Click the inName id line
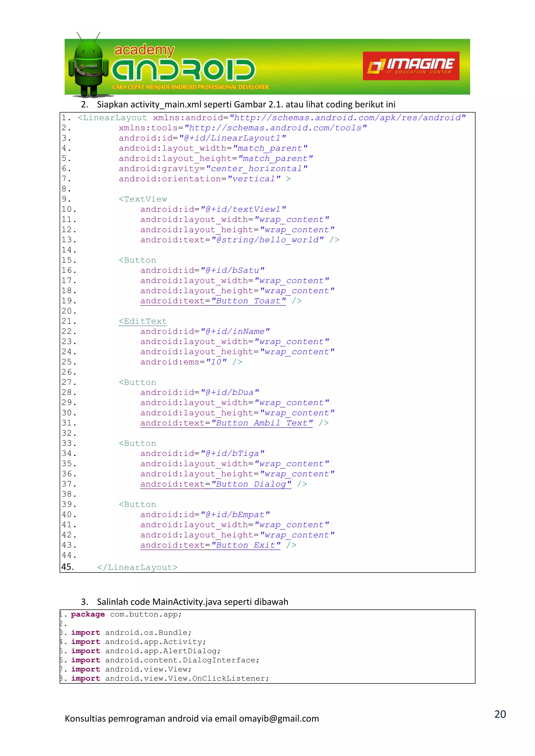Image resolution: width=535 pixels, height=756 pixels. coord(205,332)
